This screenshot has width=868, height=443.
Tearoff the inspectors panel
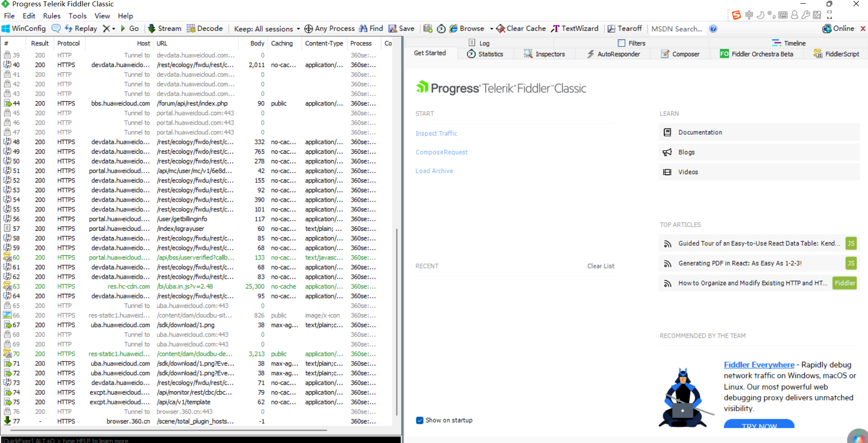pyautogui.click(x=625, y=29)
